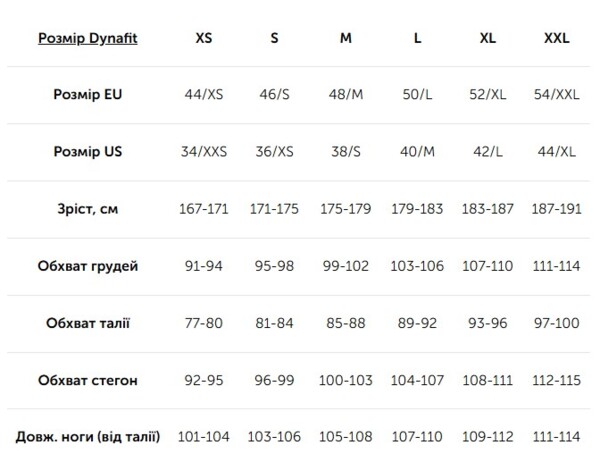Click the 97-100 waist measurement cell
This screenshot has height=462, width=600.
(557, 323)
